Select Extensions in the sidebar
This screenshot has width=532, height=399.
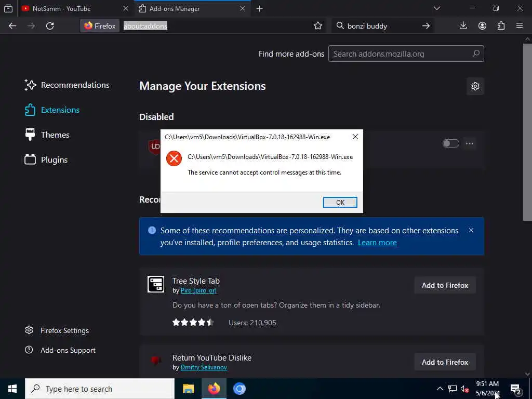[x=52, y=110]
